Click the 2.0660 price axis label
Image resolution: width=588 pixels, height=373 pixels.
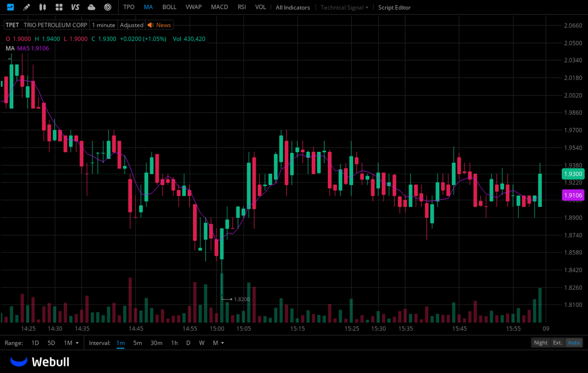[x=573, y=25]
